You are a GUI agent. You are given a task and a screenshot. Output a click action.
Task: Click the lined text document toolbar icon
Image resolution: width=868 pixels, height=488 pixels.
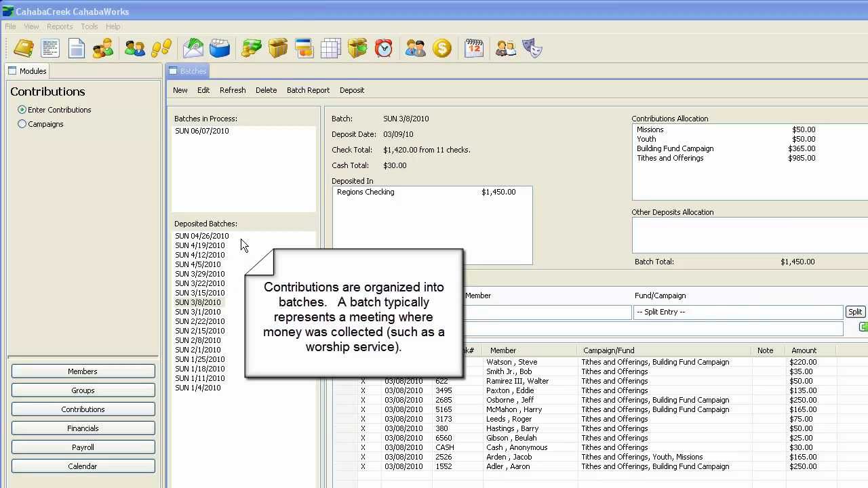(x=50, y=48)
